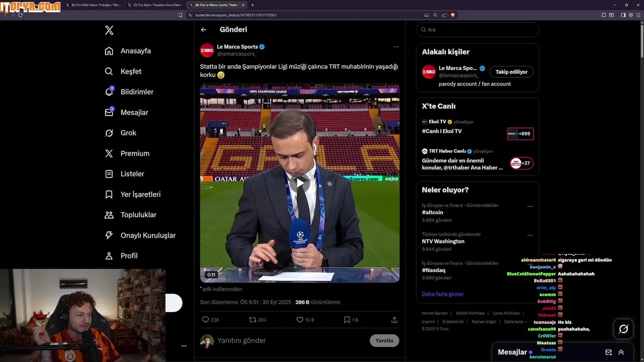The image size is (644, 362).
Task: Click the Ekol TV +699 listeners badge
Action: tap(520, 134)
